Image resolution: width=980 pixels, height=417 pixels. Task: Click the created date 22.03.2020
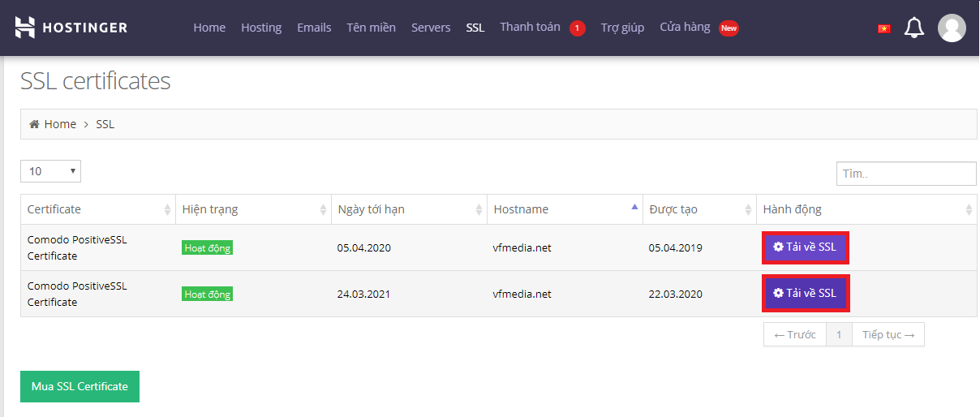point(676,294)
